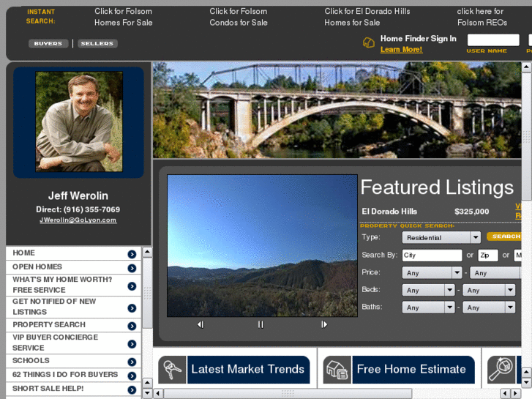Click arrow icon beside SHORT SALE HELP!
The height and width of the screenshot is (399, 532).
click(132, 389)
